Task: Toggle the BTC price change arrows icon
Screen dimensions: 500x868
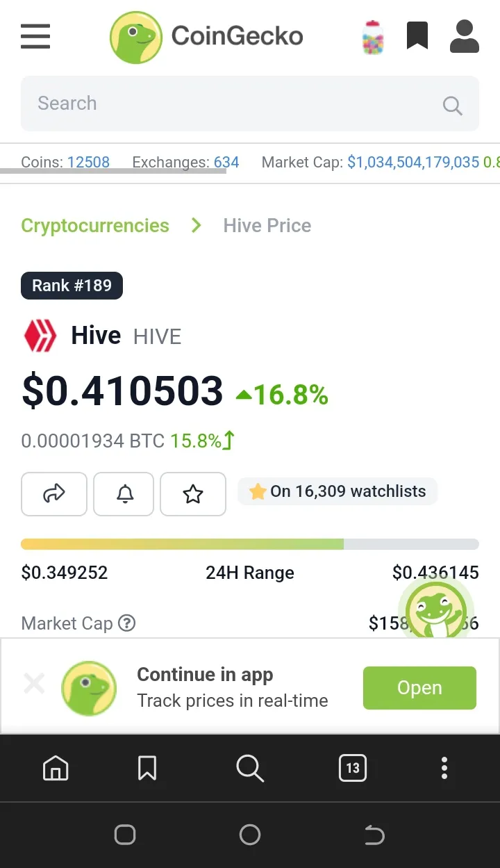Action: tap(228, 441)
